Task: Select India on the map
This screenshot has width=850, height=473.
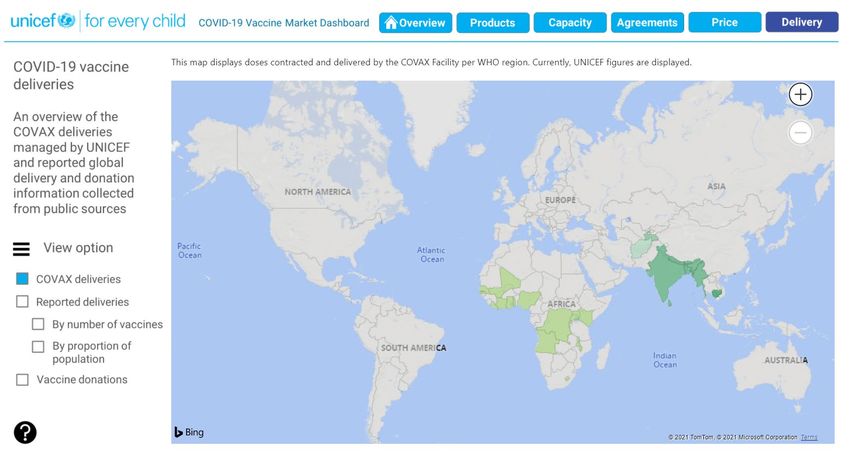Action: click(665, 276)
